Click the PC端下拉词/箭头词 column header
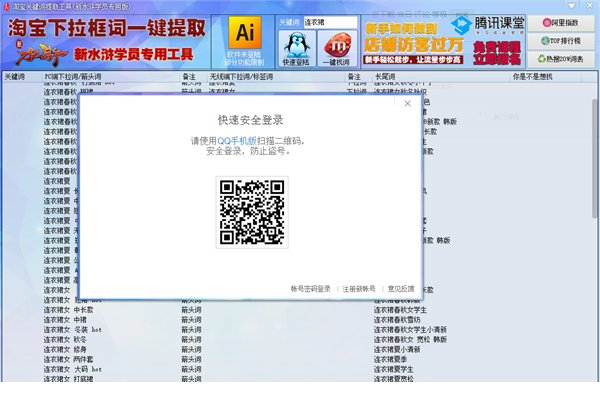This screenshot has width=600, height=397. (x=111, y=77)
